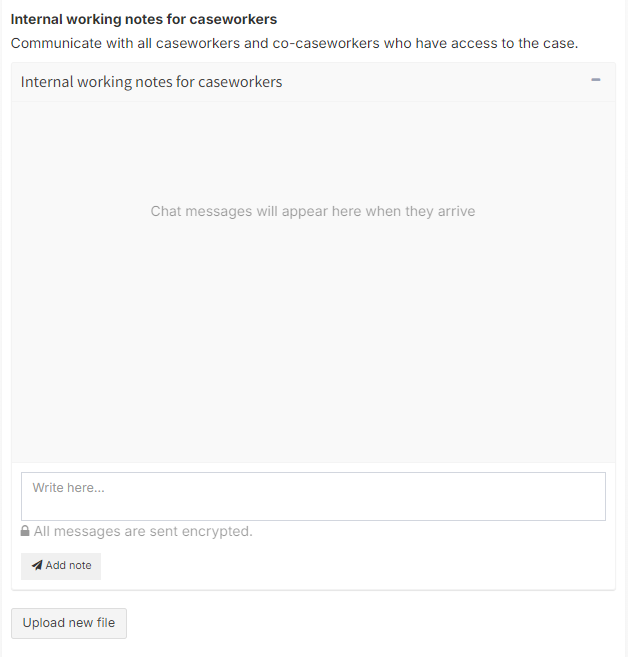The width and height of the screenshot is (628, 657).
Task: Click empty chat area below the placeholder text
Action: [x=313, y=335]
